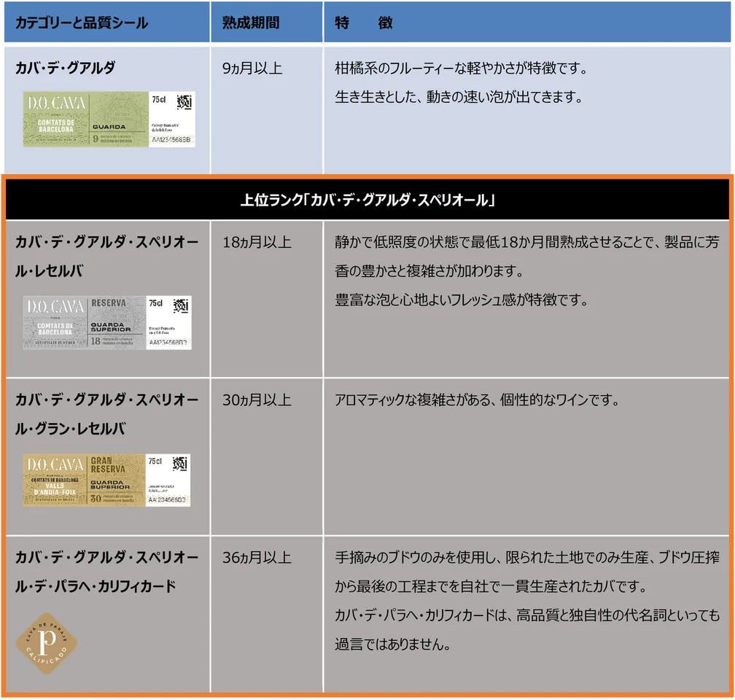Click the 9ヵ月以上 aging period cell
Viewport: 735px width, 700px height.
click(x=252, y=69)
